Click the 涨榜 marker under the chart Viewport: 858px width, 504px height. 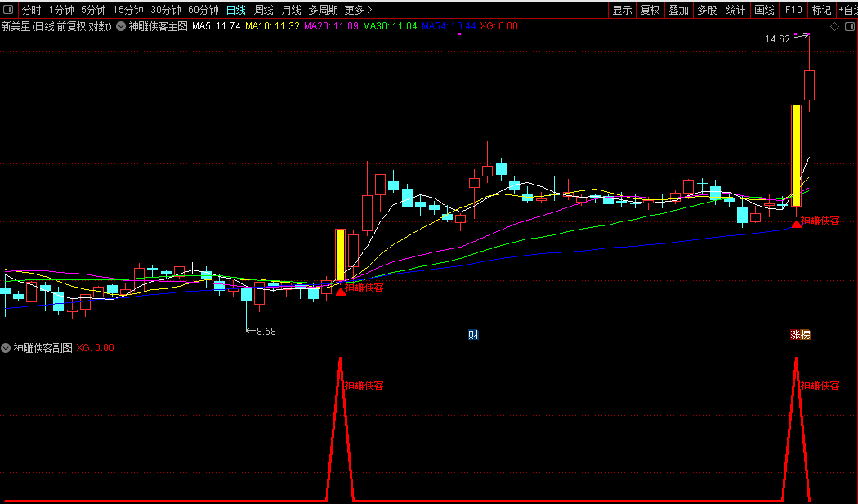click(800, 334)
